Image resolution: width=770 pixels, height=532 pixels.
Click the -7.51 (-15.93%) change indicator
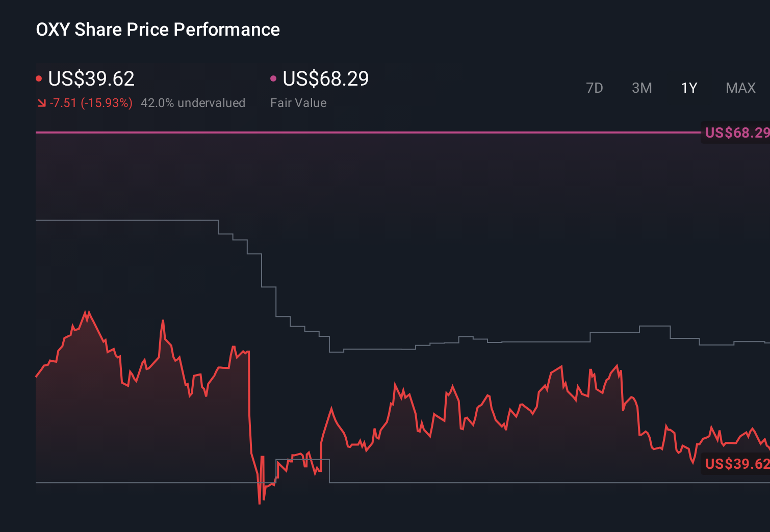click(91, 102)
